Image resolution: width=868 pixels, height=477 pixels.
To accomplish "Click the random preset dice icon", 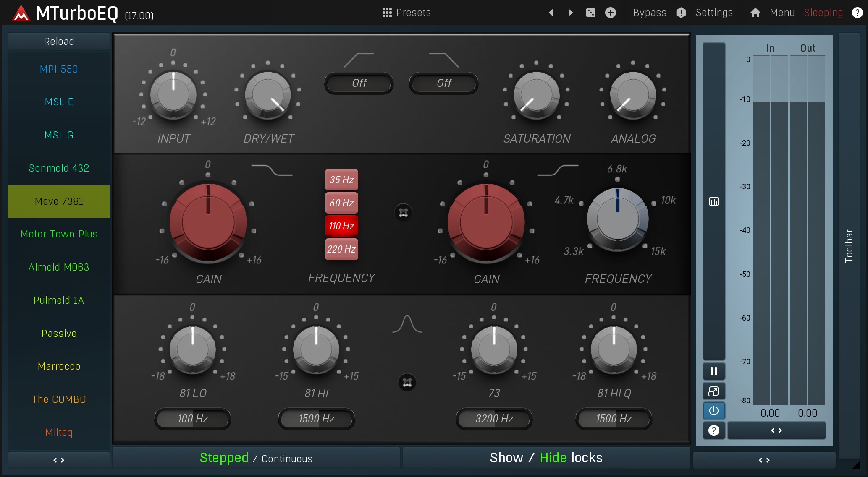I will coord(590,13).
